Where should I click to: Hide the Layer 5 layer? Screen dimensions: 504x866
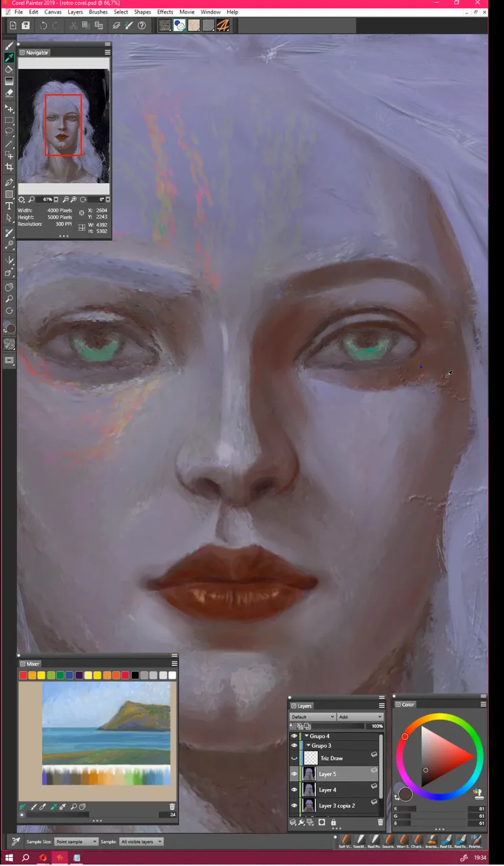click(294, 773)
